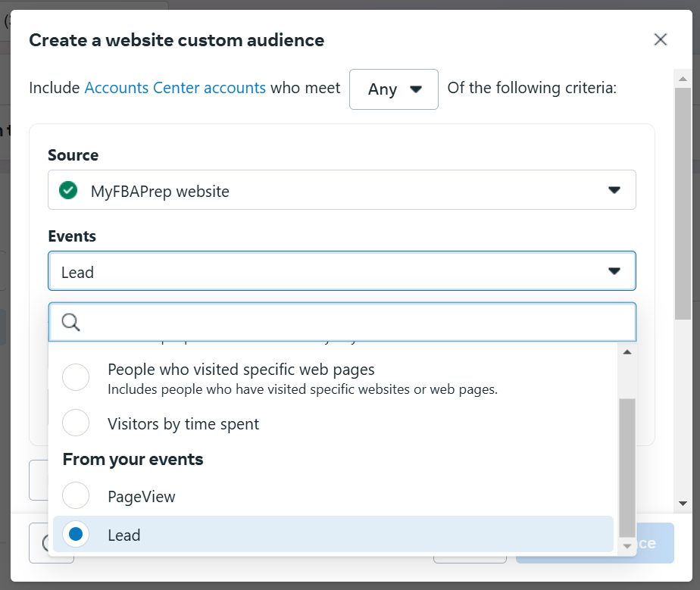Screen dimensions: 700x590
Task: Click dropdown list scroll up arrow
Action: tap(627, 352)
